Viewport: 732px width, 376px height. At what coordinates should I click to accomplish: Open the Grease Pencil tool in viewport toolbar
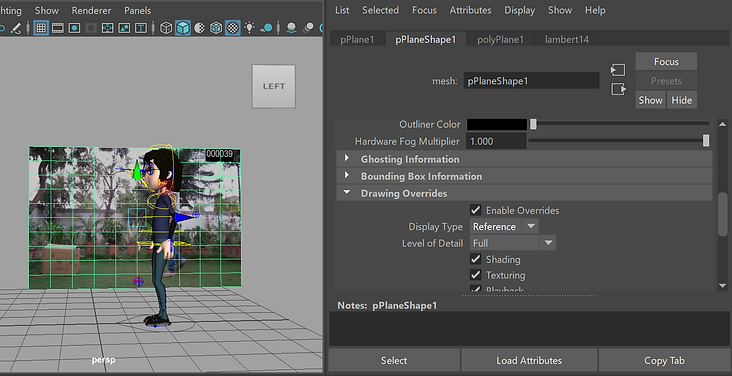[15, 28]
